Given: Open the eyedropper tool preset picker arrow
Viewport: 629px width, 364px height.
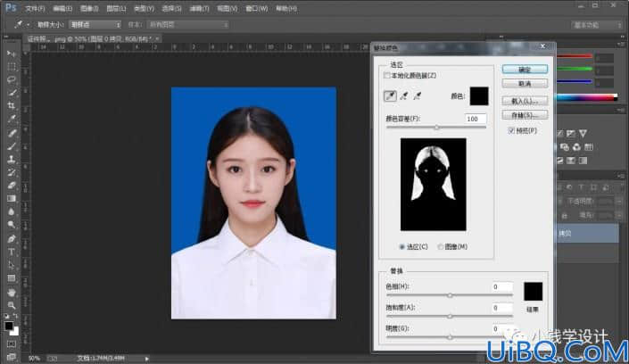Looking at the screenshot, I should point(28,25).
